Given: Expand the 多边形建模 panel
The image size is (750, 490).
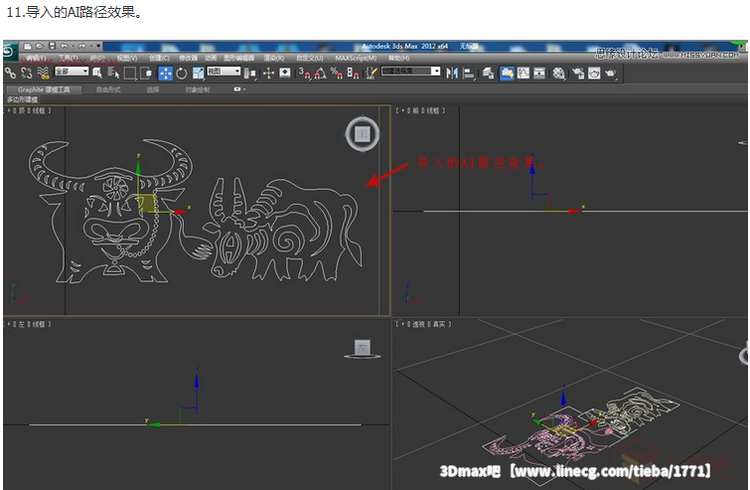Looking at the screenshot, I should pos(22,100).
